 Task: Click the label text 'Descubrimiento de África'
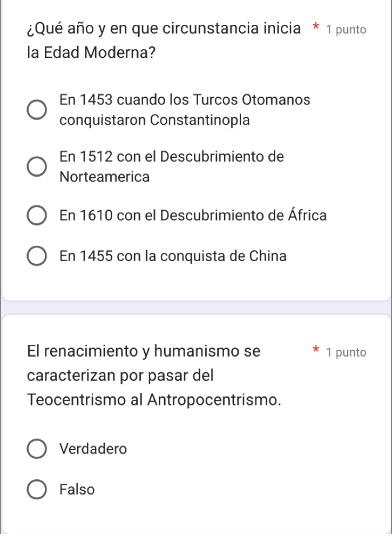point(243,215)
